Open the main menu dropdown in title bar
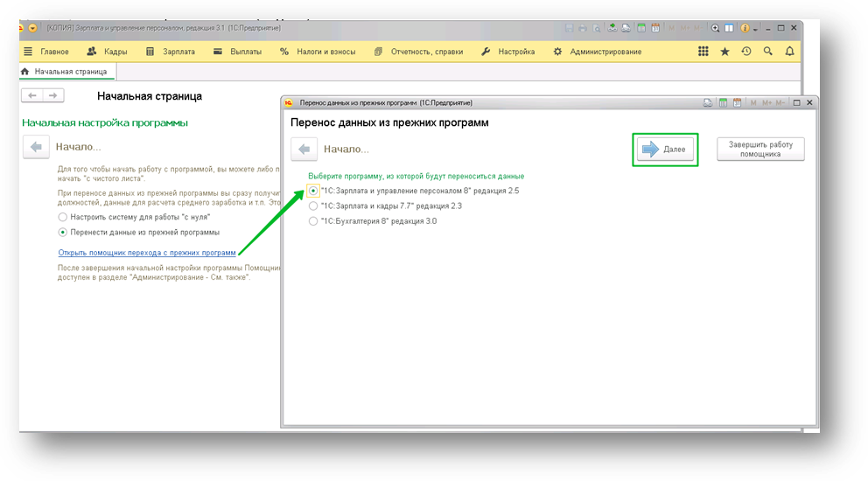Viewport: 868px width, 481px height. click(x=32, y=28)
